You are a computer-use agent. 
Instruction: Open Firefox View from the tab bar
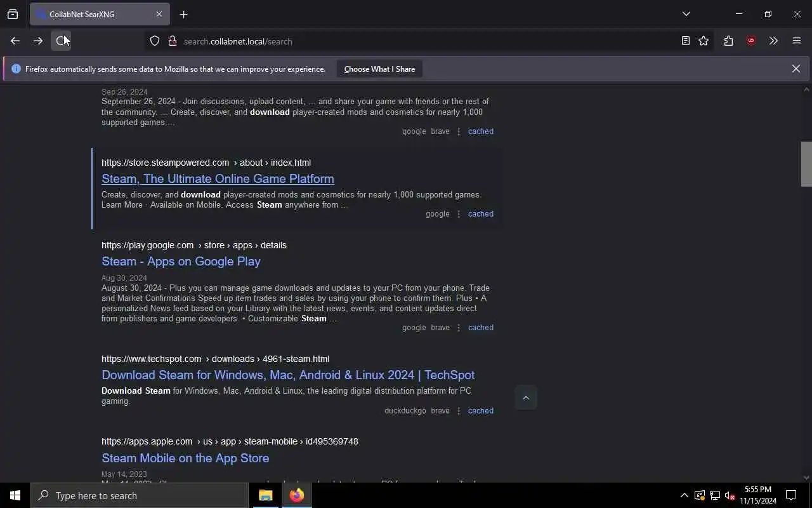click(13, 14)
